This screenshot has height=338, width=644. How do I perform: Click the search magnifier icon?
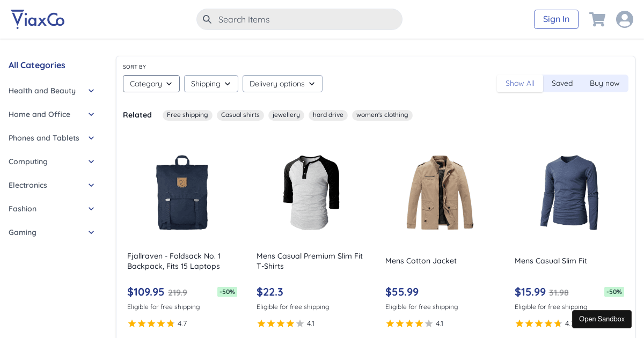click(207, 19)
